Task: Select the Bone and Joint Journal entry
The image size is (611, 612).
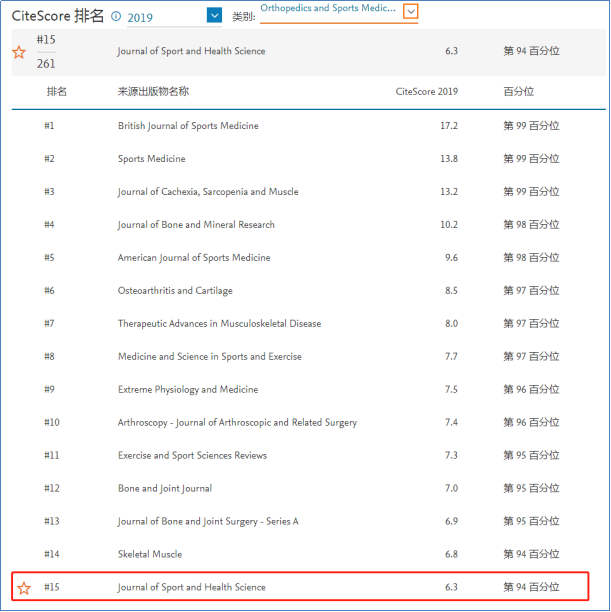Action: point(165,489)
